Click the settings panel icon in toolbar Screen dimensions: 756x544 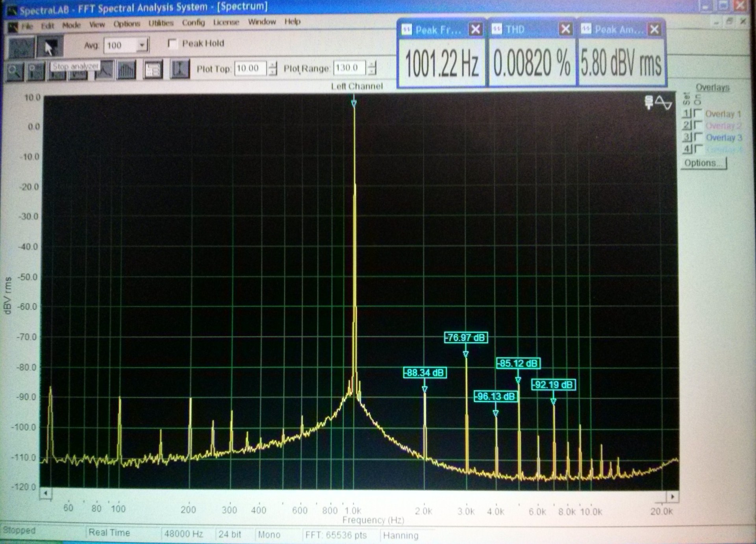tap(152, 70)
